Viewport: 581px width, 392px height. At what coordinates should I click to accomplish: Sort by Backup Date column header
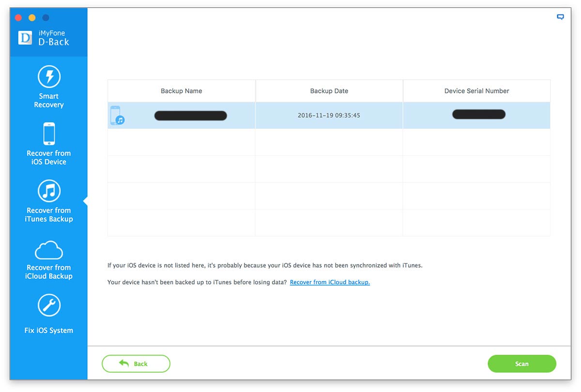tap(329, 91)
